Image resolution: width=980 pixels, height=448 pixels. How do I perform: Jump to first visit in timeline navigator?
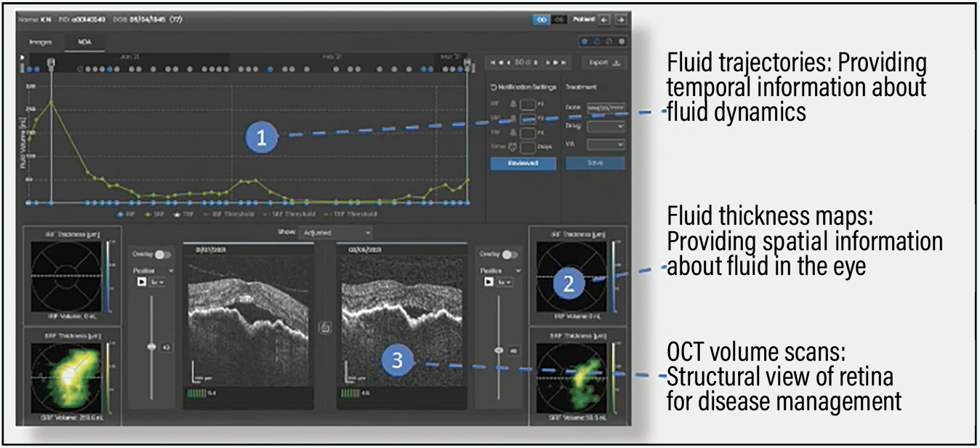pos(491,63)
